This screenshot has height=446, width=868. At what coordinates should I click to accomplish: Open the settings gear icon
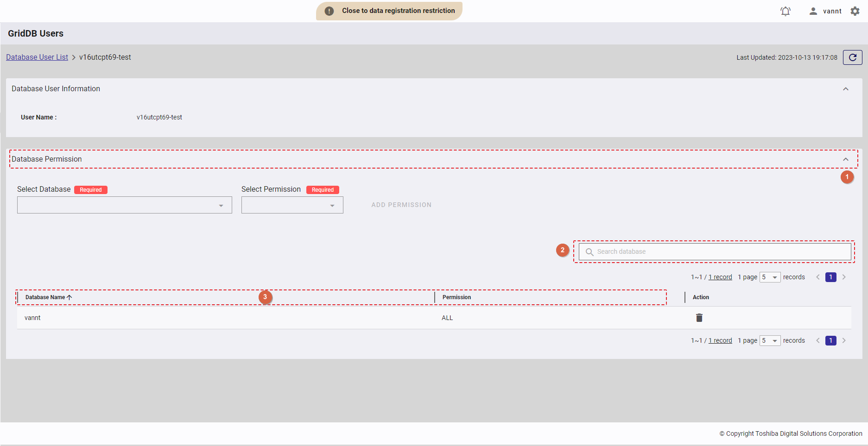855,11
